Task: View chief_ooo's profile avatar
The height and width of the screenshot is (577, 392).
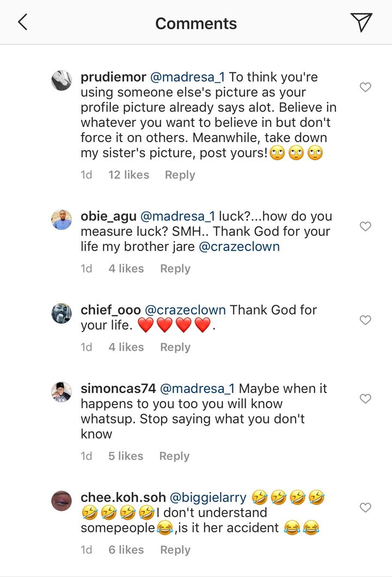Action: coord(62,314)
